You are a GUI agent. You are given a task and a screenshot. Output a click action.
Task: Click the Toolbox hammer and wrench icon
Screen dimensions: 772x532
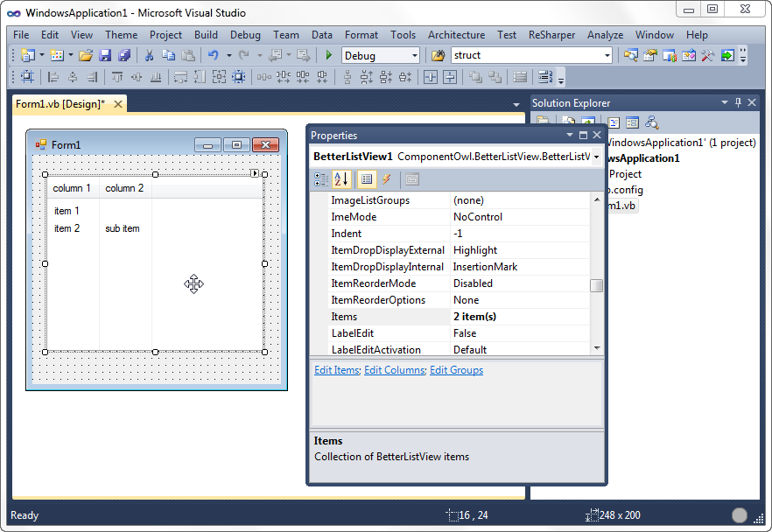tap(706, 55)
